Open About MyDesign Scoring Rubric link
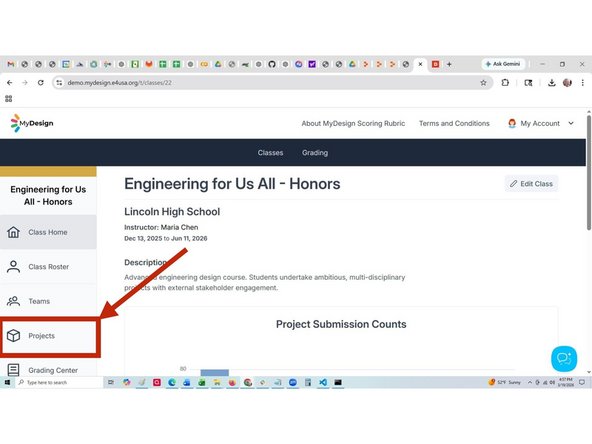The height and width of the screenshot is (444, 592). (x=353, y=123)
